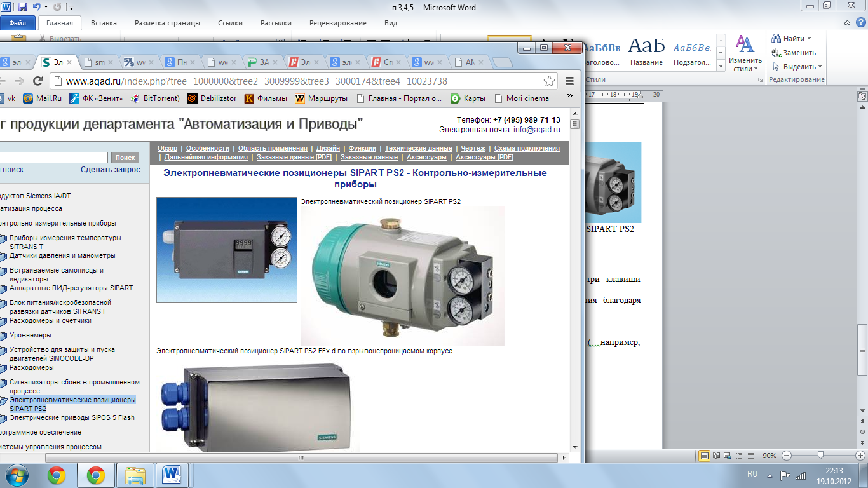Open the Выделить dropdown menu

click(797, 67)
